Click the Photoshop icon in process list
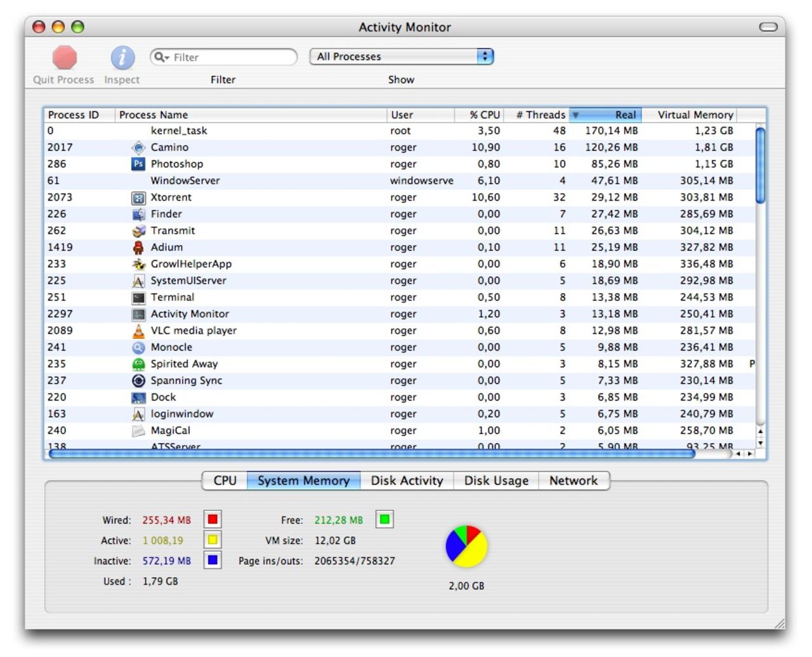 [x=138, y=164]
